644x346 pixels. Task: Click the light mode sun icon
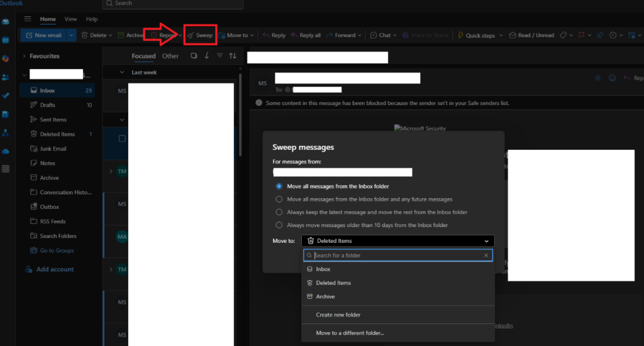[x=597, y=78]
